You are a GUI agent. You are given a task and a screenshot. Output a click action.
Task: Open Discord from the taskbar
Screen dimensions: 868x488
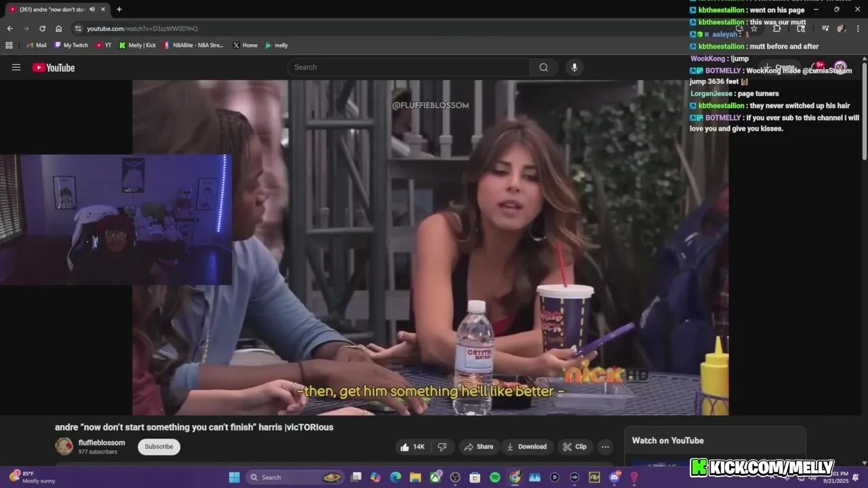[x=614, y=477]
